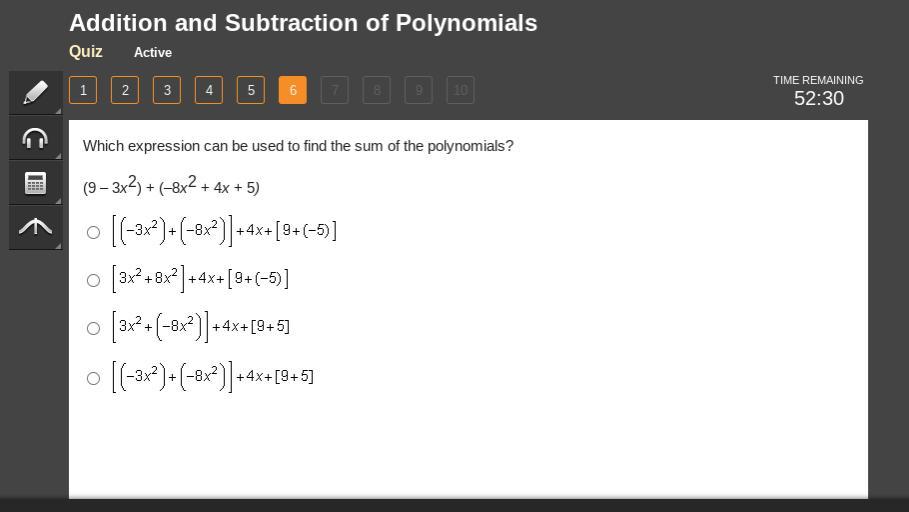Select the pencil highlighter tool

35,93
